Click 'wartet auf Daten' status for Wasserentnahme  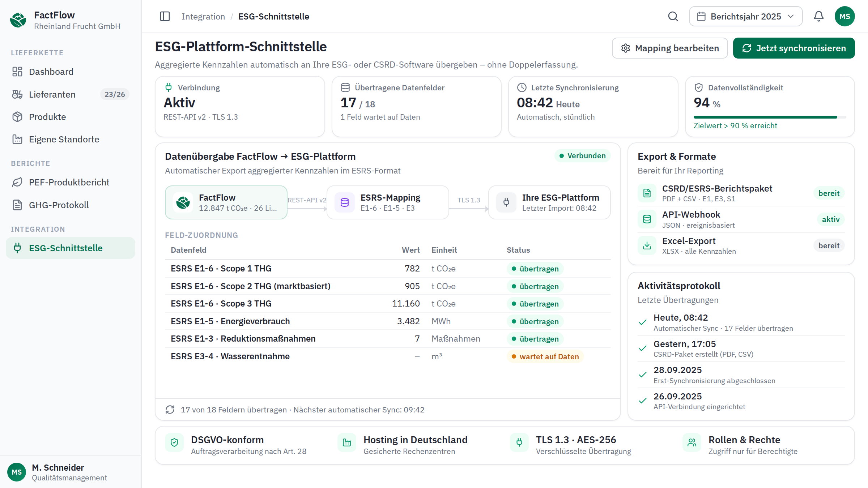[545, 356]
